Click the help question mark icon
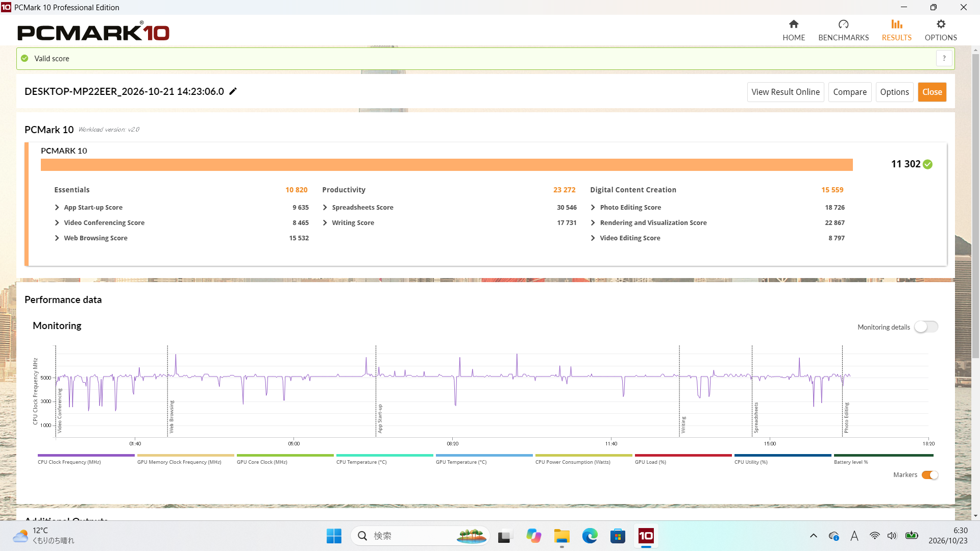Viewport: 980px width, 551px height. (x=944, y=58)
